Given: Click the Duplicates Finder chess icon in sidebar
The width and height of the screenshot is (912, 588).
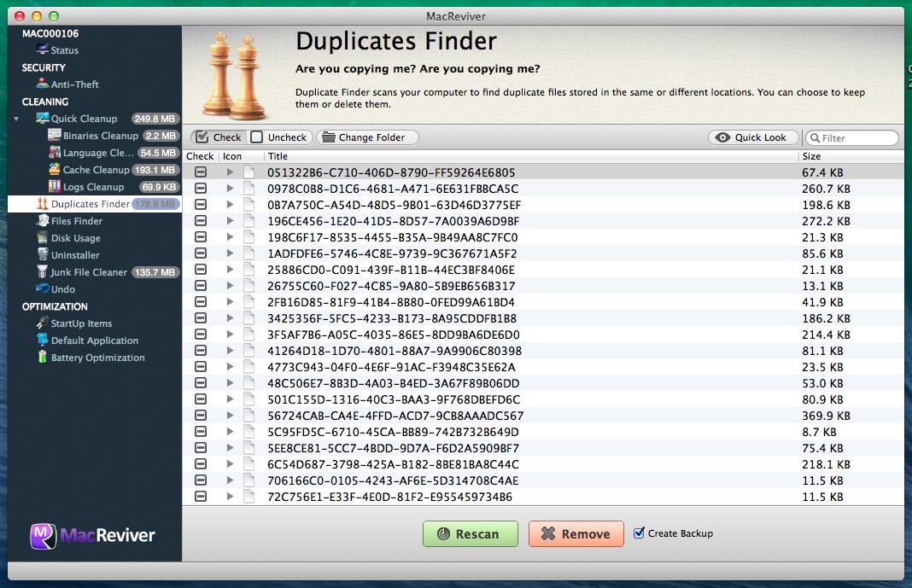Looking at the screenshot, I should tap(43, 203).
